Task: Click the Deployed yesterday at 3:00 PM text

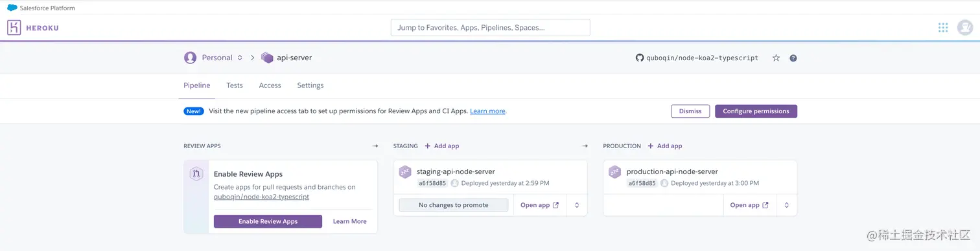Action: [715, 183]
